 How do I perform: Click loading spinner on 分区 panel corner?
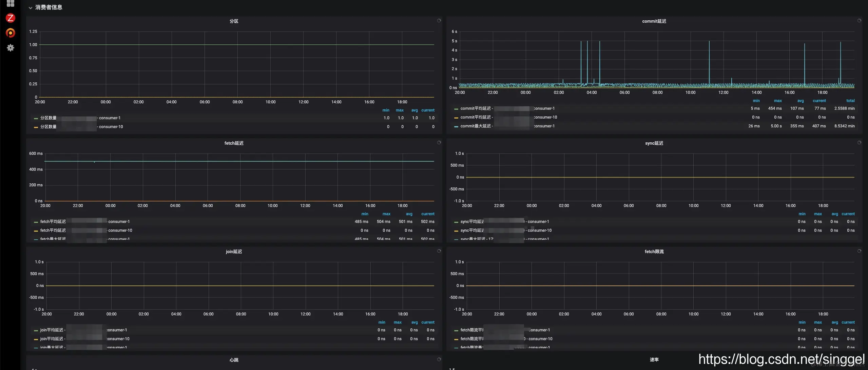(439, 21)
